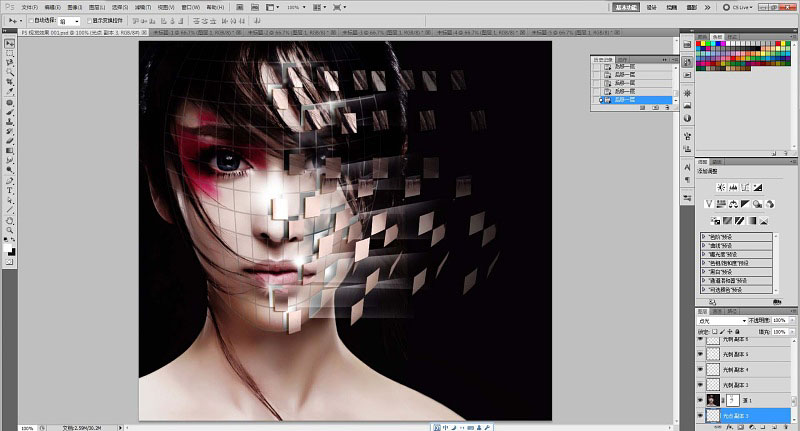The image size is (800, 431).
Task: Select the Horizontal Type tool
Action: [10, 191]
